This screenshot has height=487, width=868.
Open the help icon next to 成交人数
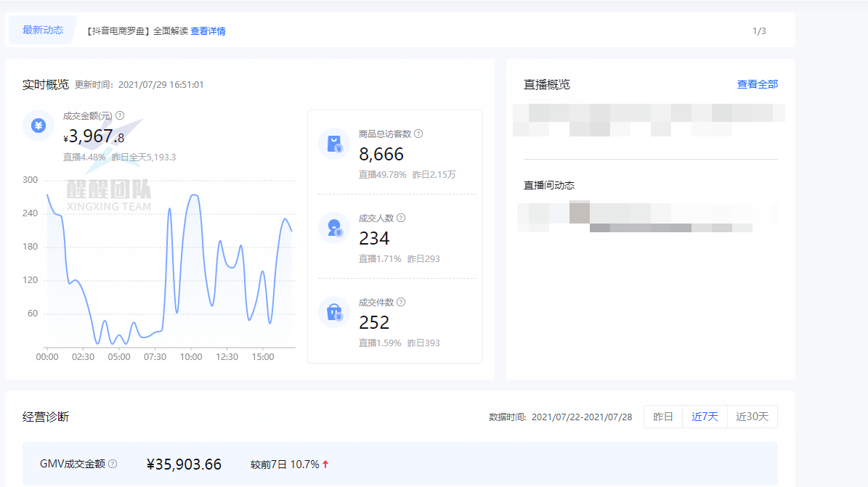[400, 218]
